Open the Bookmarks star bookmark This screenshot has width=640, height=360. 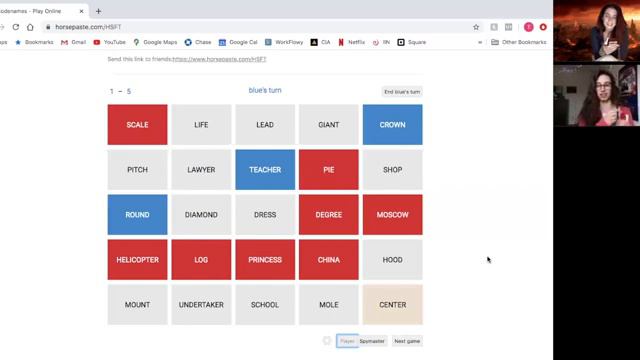click(x=34, y=42)
